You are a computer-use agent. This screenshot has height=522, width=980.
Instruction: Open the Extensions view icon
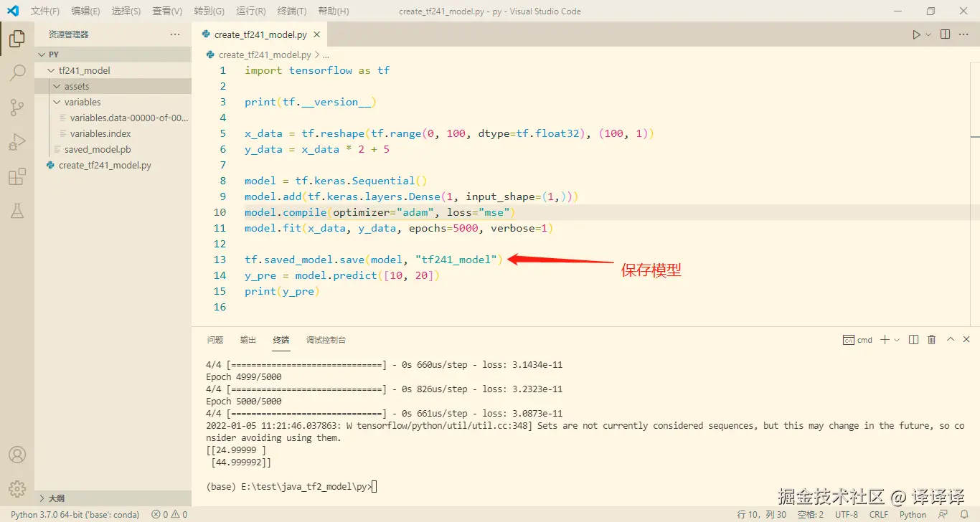17,177
